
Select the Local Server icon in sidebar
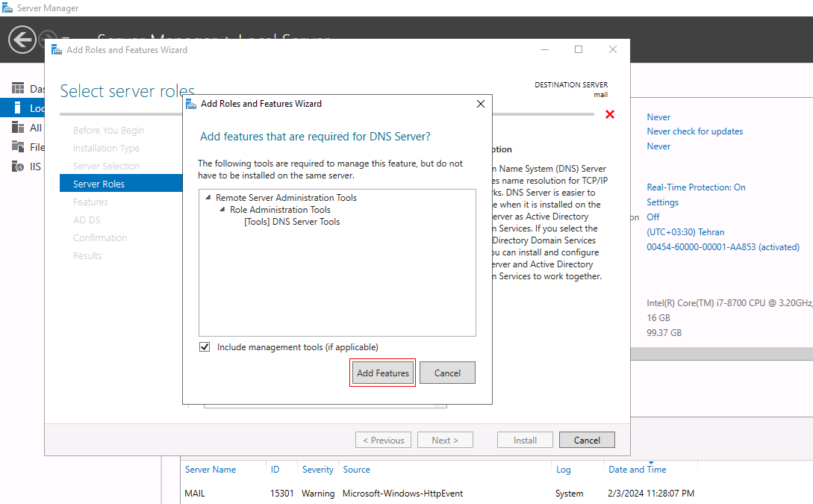(18, 108)
